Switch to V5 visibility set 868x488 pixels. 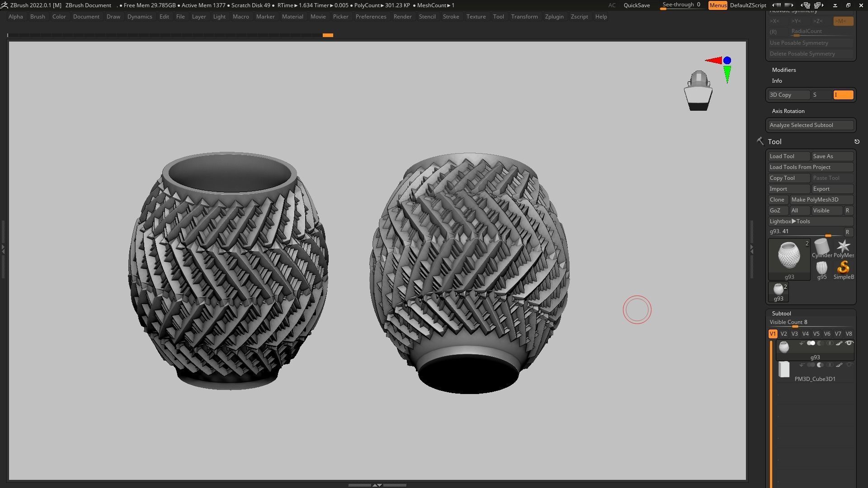[816, 334]
